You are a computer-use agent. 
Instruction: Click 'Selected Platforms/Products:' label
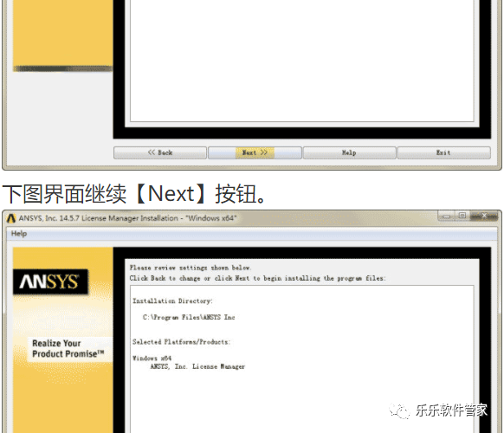click(x=181, y=342)
